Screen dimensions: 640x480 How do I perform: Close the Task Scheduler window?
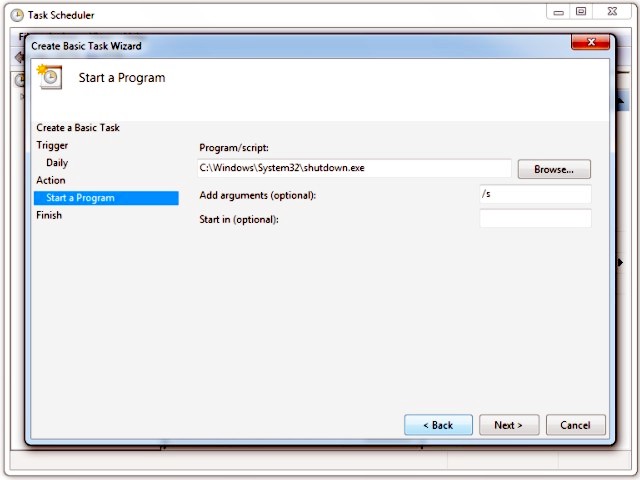click(x=612, y=12)
